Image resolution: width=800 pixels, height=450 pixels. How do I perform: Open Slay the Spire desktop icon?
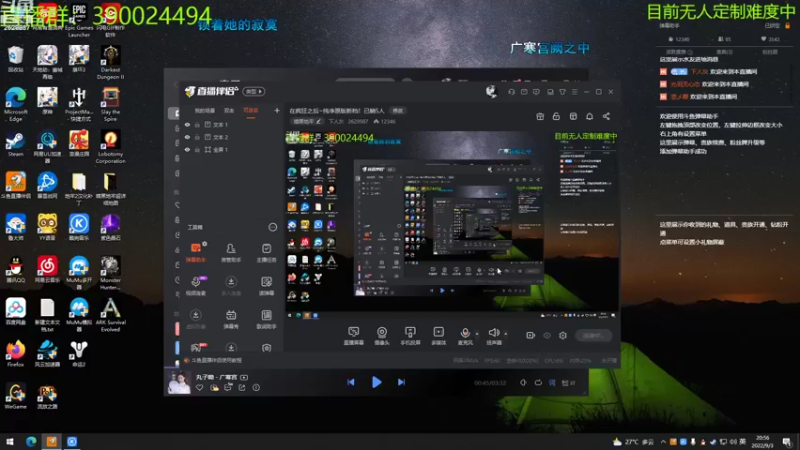click(x=110, y=104)
